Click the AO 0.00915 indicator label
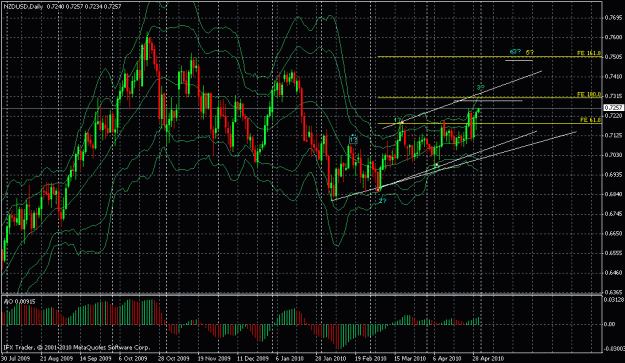This screenshot has height=363, width=625. (x=19, y=302)
